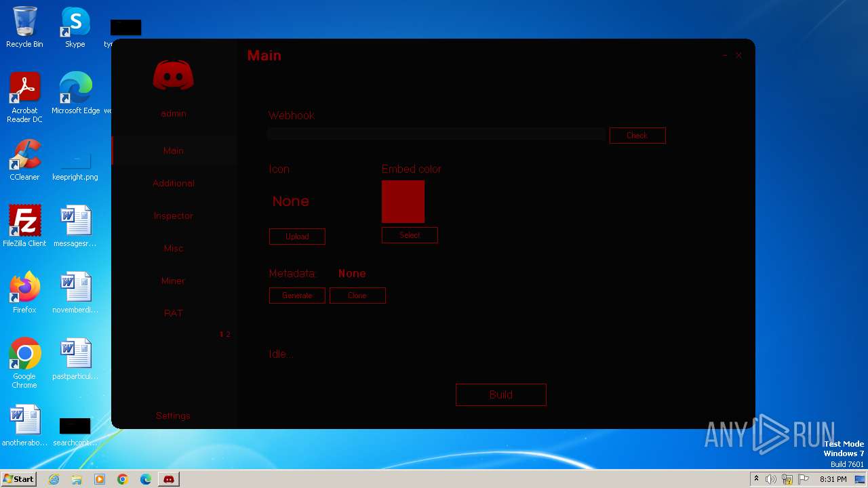Select the Firefox desktop shortcut
The height and width of the screenshot is (488, 868).
[x=24, y=293]
